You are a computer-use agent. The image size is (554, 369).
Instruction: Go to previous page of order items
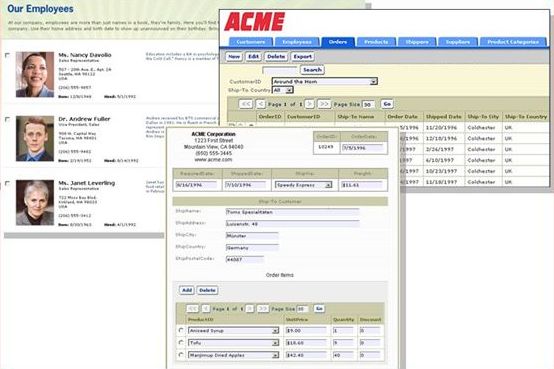(206, 309)
